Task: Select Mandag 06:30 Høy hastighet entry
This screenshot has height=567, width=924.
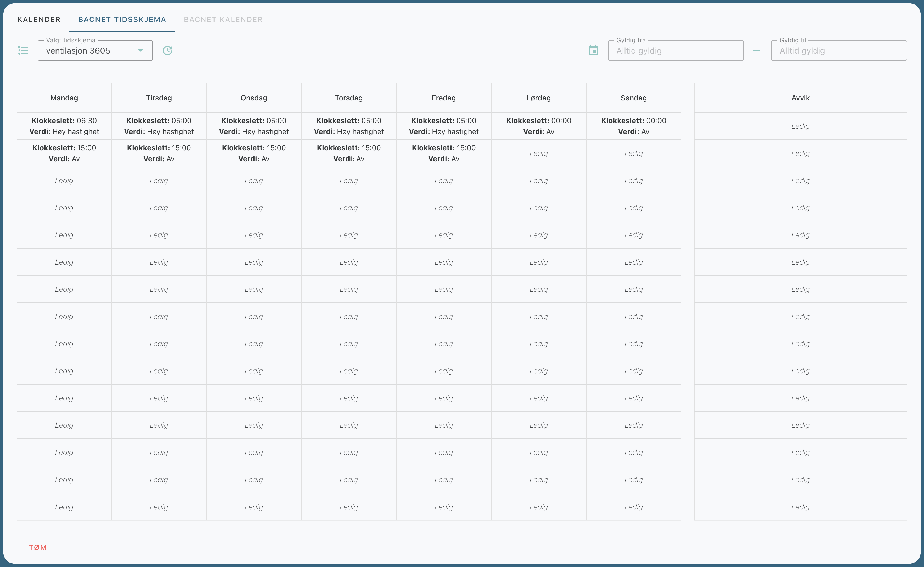Action: [64, 126]
